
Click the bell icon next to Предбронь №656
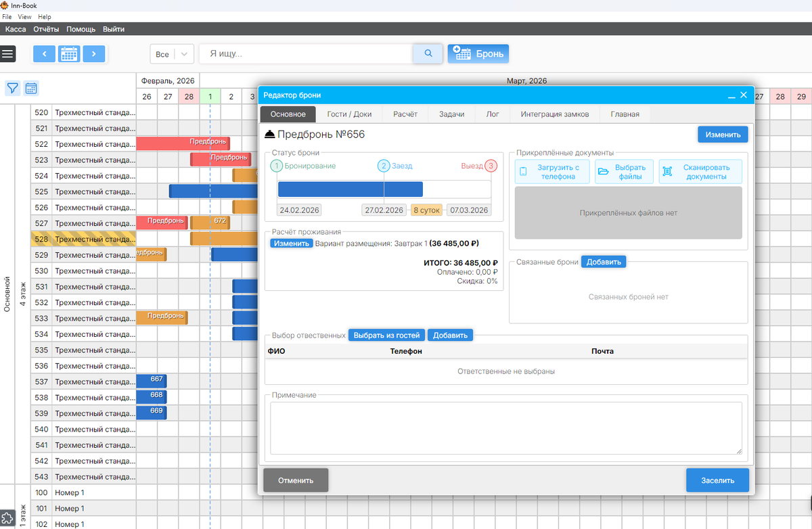269,135
